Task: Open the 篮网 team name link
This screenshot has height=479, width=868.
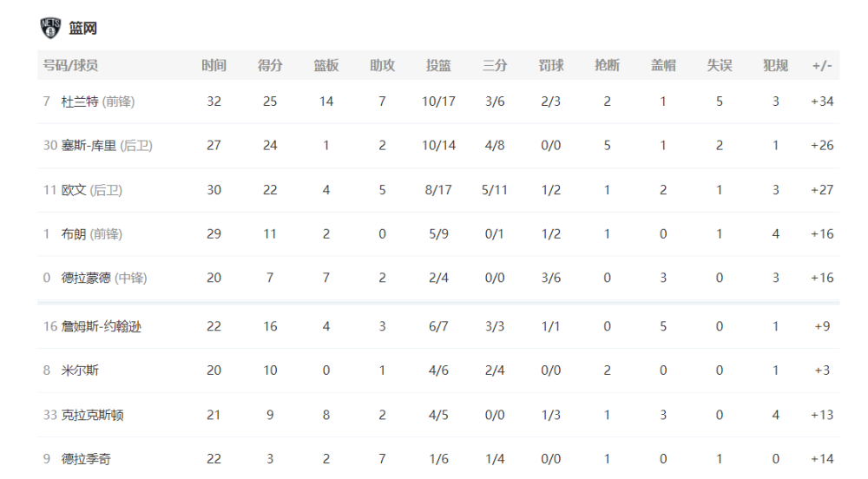Action: (x=82, y=29)
